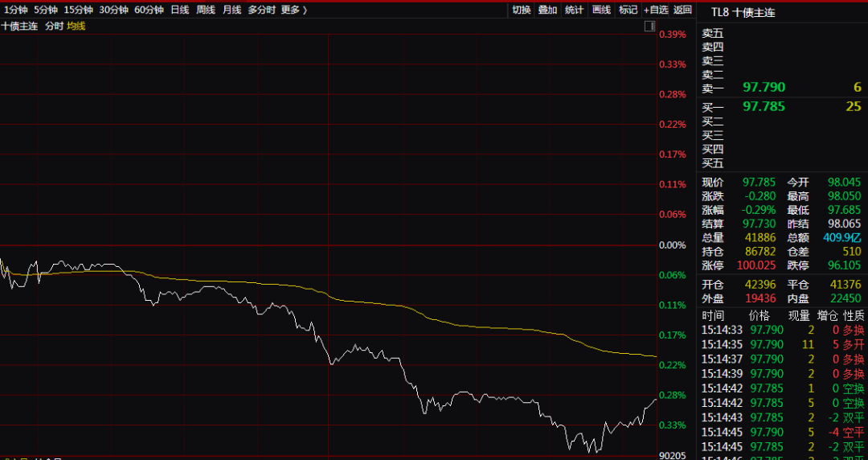
Task: Click the 涨跌 value -0.280
Action: click(760, 196)
